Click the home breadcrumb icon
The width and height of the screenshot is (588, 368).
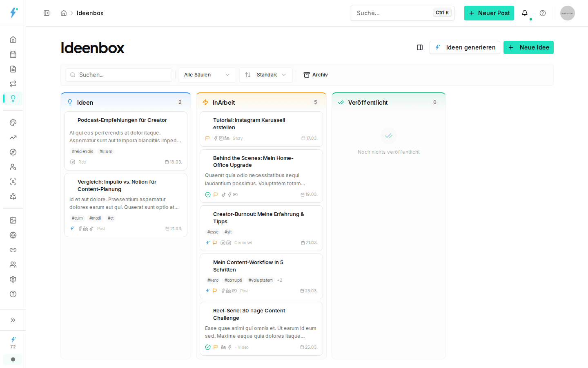64,13
